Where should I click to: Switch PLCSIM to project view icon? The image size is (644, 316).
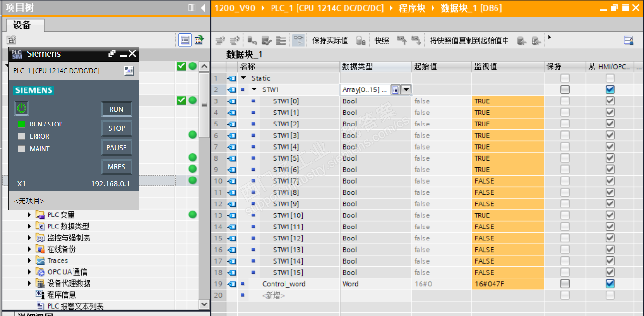[129, 71]
